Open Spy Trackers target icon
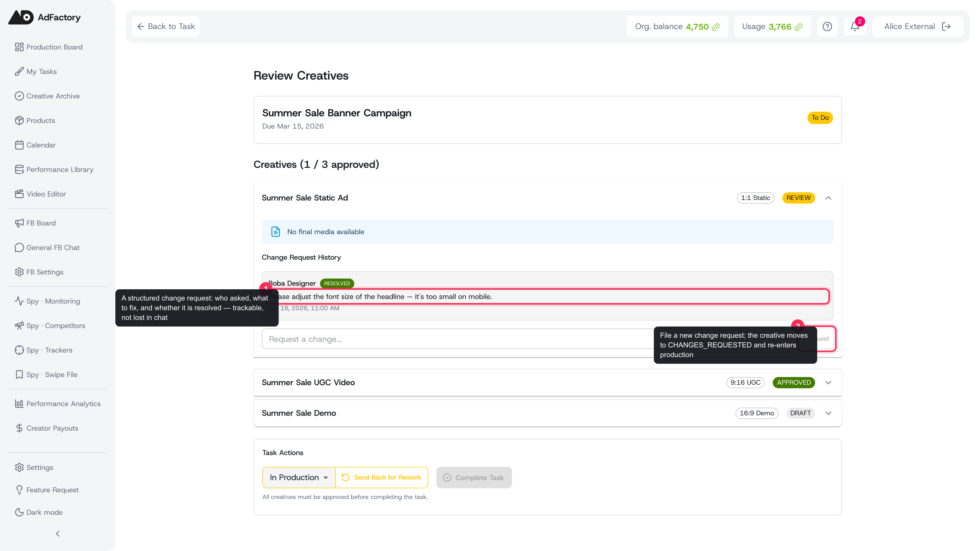980x551 pixels. (19, 350)
